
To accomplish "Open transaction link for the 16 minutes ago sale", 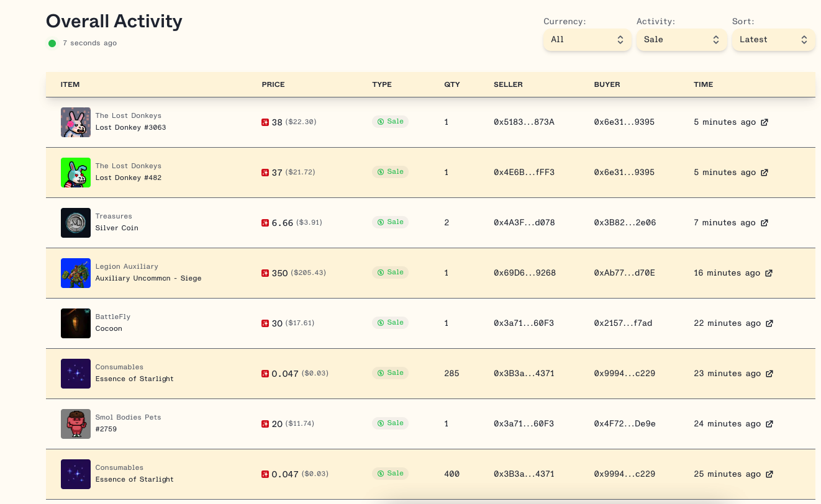I will coord(769,273).
